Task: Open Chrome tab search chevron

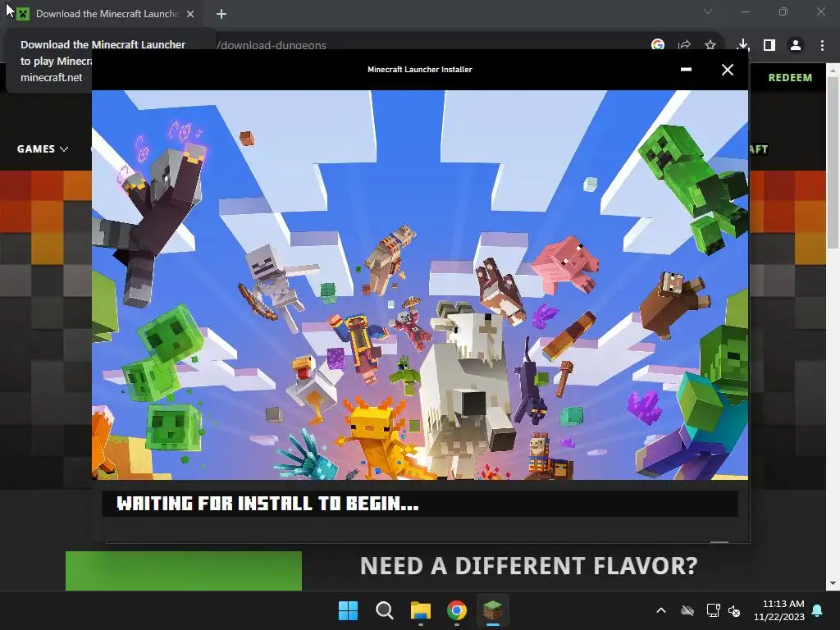Action: coord(708,11)
